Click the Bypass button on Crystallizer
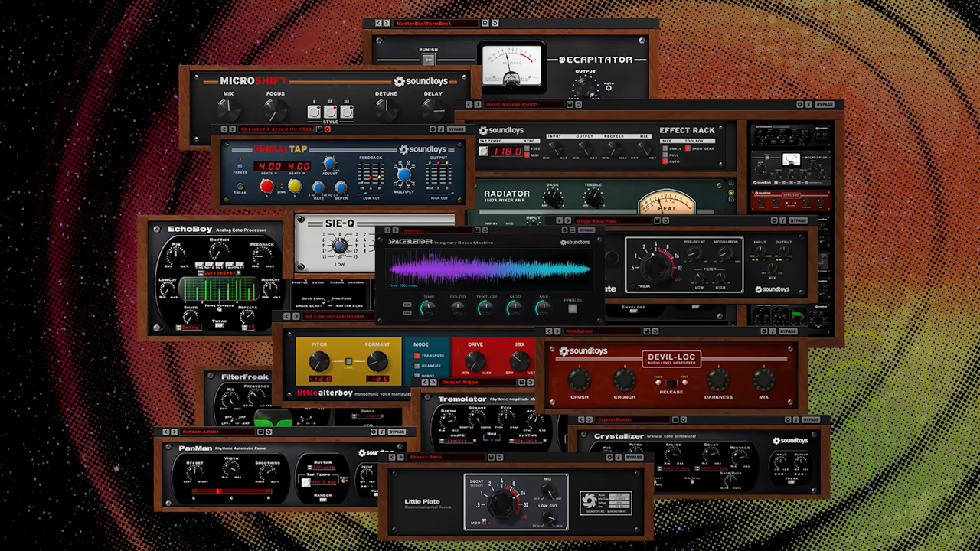 click(x=812, y=420)
